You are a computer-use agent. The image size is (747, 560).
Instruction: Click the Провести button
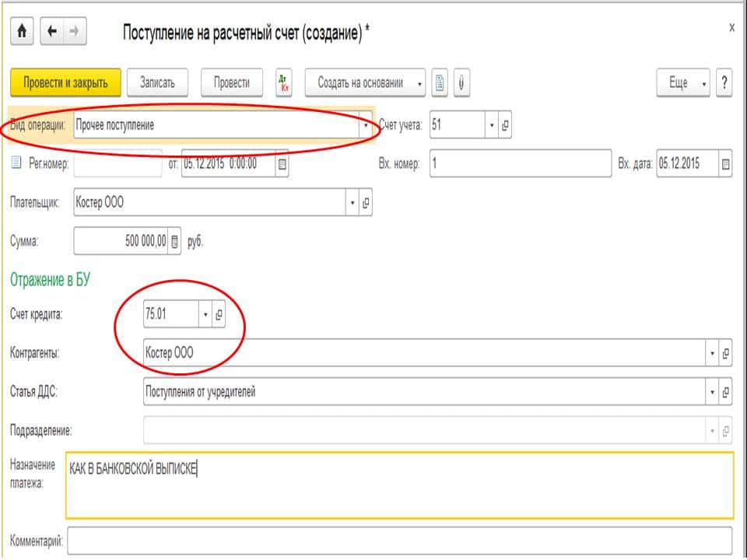[232, 83]
